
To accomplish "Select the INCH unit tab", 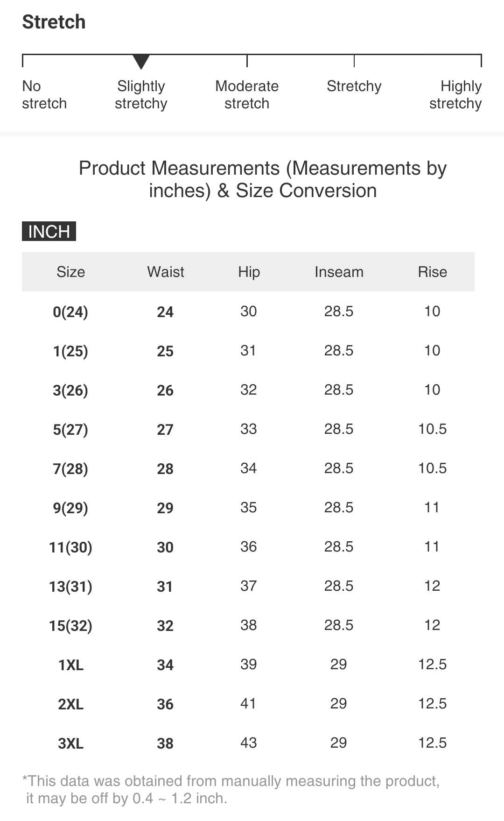I will coord(49,232).
